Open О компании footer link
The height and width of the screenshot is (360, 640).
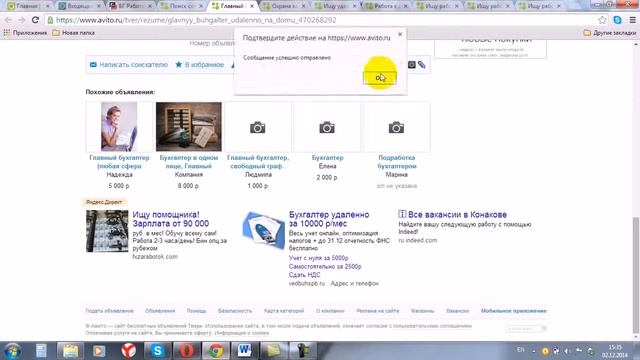(330, 311)
